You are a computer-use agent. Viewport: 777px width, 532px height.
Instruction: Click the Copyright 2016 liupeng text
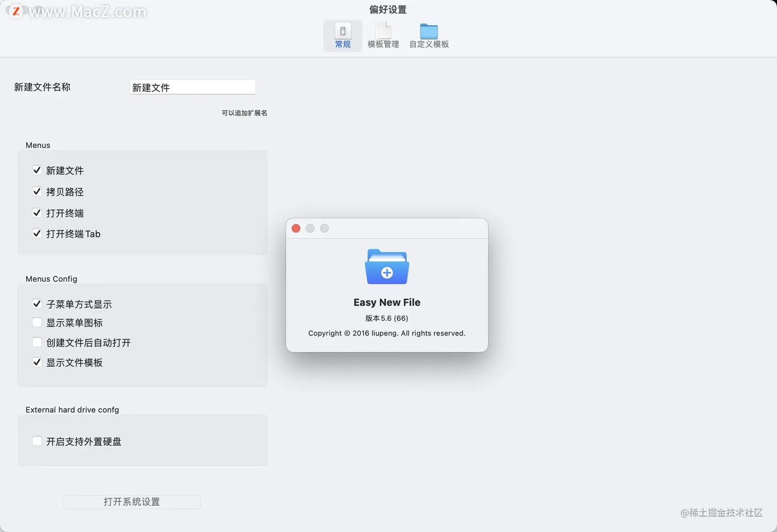click(x=387, y=333)
